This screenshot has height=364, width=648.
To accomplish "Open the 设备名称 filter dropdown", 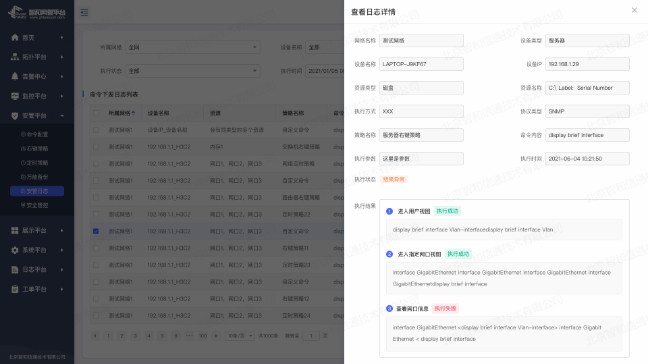I will click(x=324, y=47).
